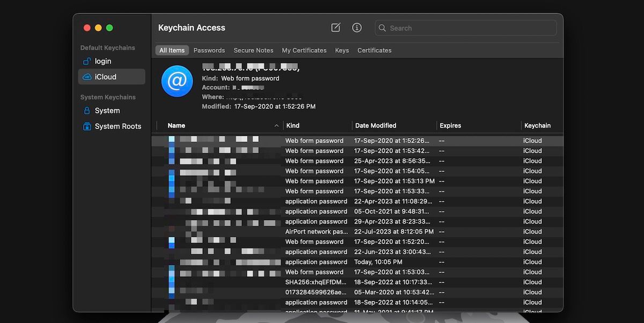Open the Get Info circle icon
Viewport: 644px width, 323px height.
(356, 27)
